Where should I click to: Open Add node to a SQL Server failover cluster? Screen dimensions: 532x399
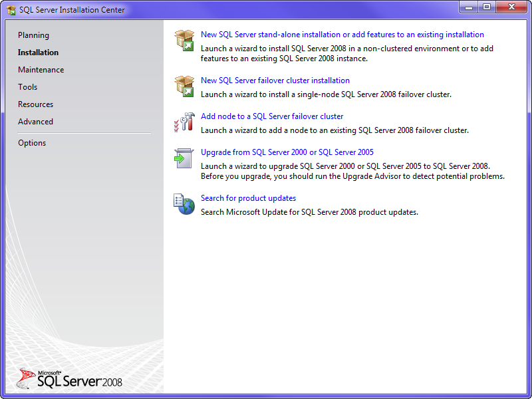coord(272,116)
